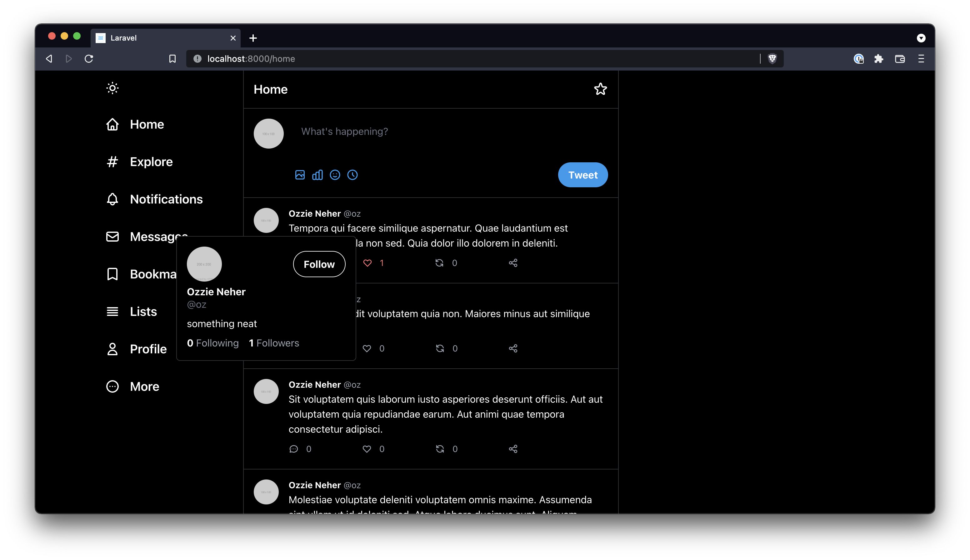The height and width of the screenshot is (560, 970).
Task: Click the schedule clock icon
Action: (x=352, y=175)
